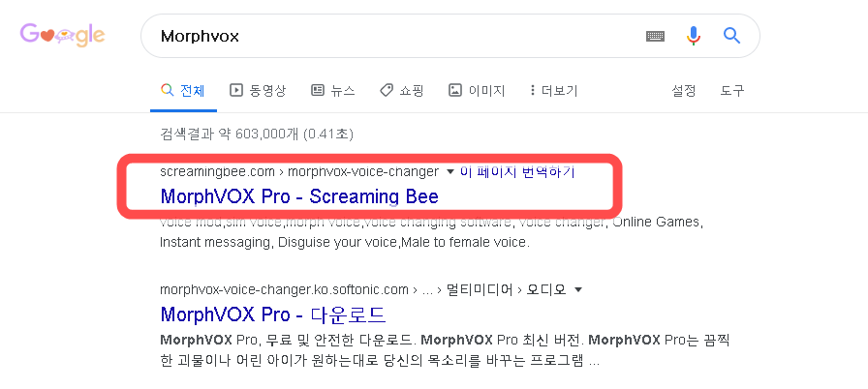The image size is (868, 389).
Task: Open MorphVOX Pro - Screaming Bee result
Action: coord(299,196)
